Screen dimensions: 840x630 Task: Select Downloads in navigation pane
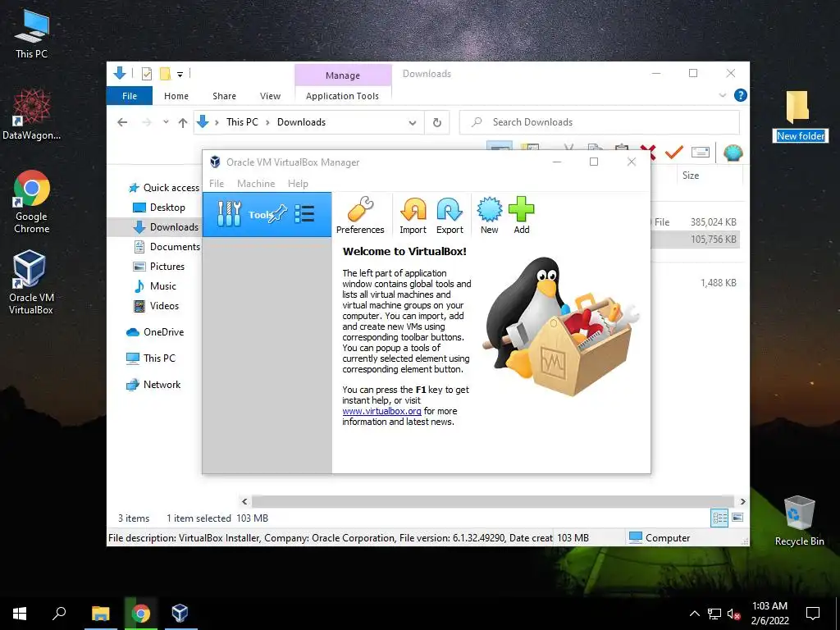point(166,227)
